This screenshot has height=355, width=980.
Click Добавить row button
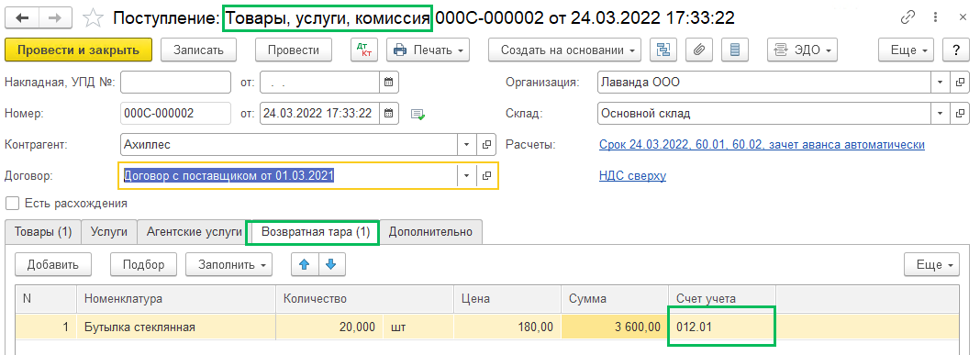53,264
